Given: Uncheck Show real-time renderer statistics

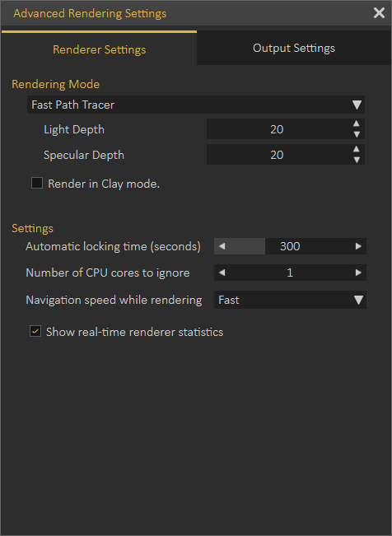Looking at the screenshot, I should pyautogui.click(x=35, y=331).
